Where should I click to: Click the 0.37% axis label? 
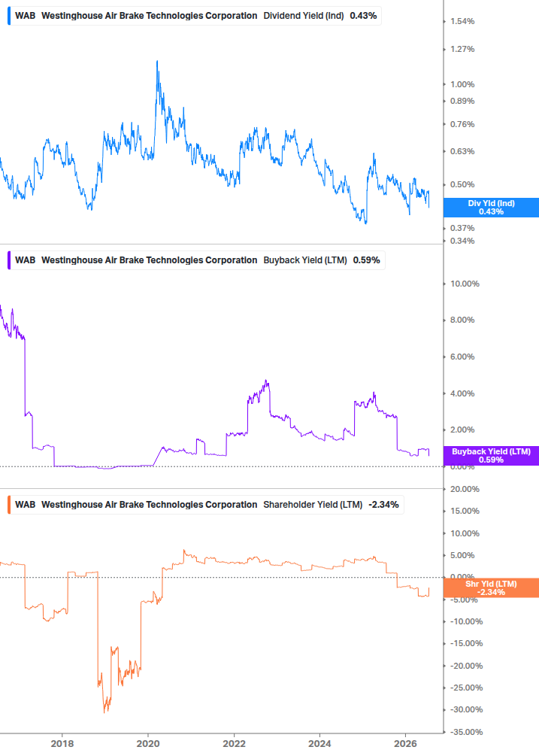[x=462, y=228]
